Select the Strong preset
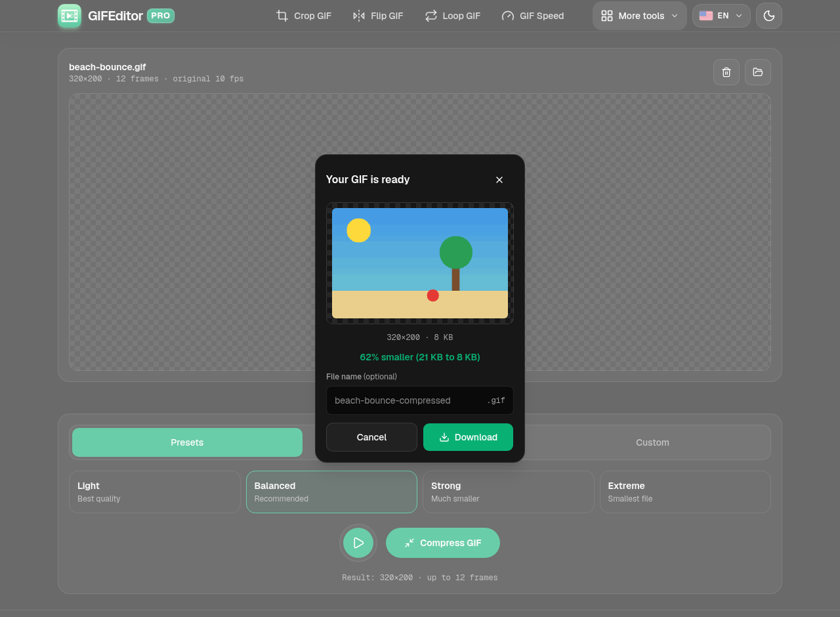 click(x=509, y=492)
